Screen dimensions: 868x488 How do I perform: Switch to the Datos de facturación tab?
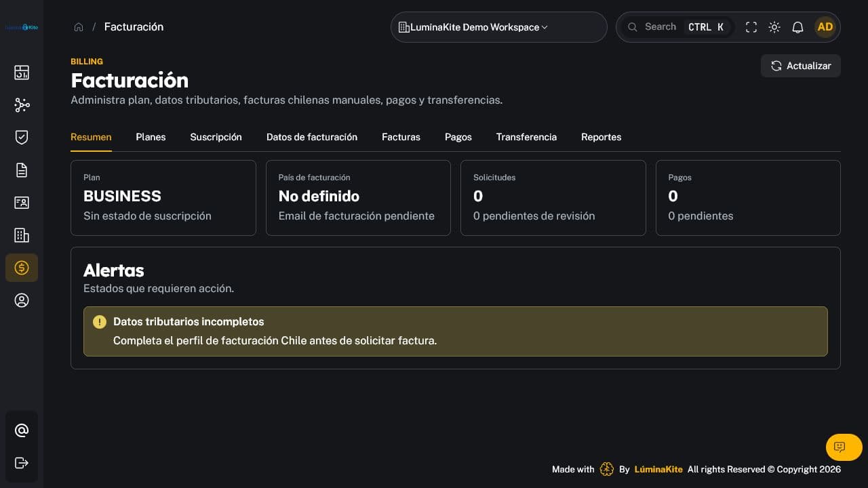(x=312, y=137)
